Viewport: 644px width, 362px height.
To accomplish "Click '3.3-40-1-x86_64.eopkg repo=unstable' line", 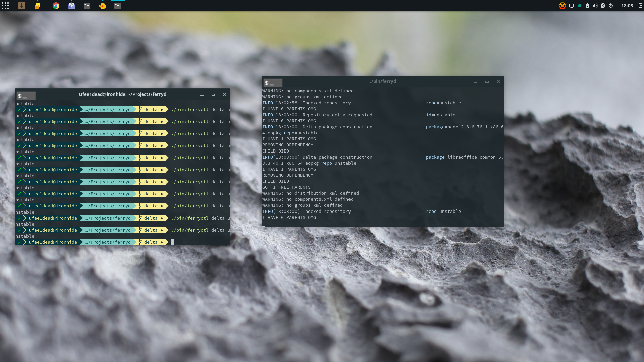I will tap(309, 163).
